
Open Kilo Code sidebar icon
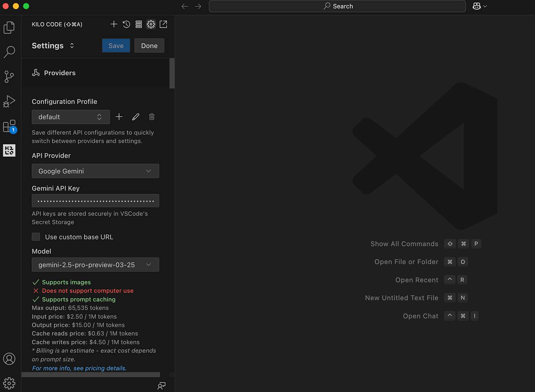(9, 150)
